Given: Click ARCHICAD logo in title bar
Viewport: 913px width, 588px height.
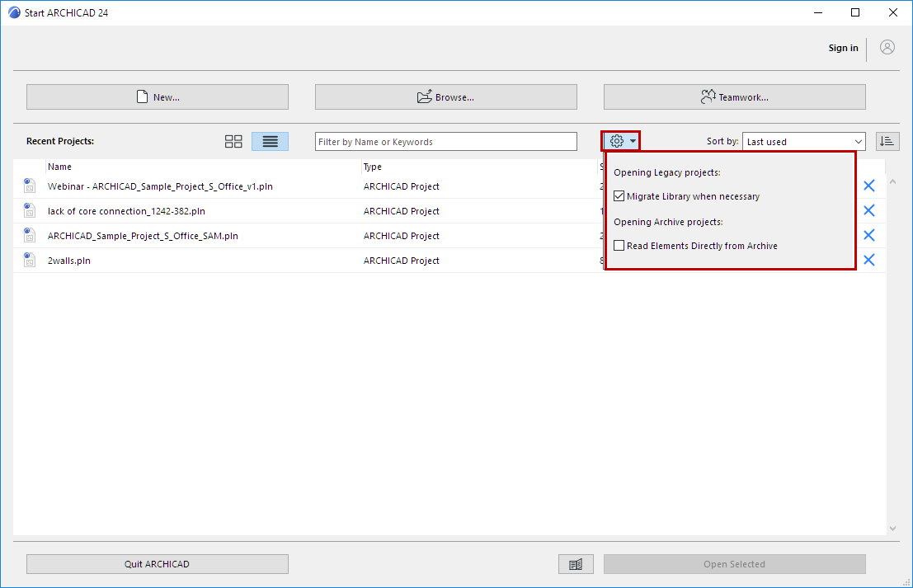Looking at the screenshot, I should click(x=14, y=12).
